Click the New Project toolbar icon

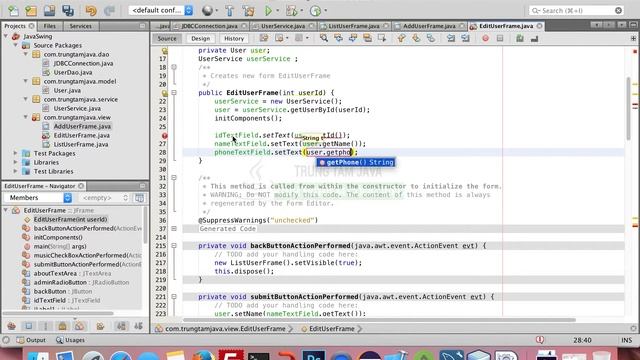[x=31, y=11]
